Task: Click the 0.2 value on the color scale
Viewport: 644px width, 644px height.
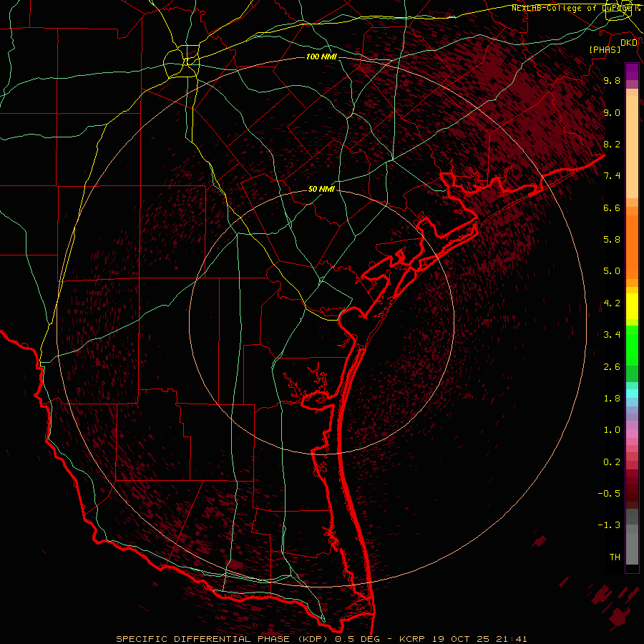Action: [x=612, y=462]
